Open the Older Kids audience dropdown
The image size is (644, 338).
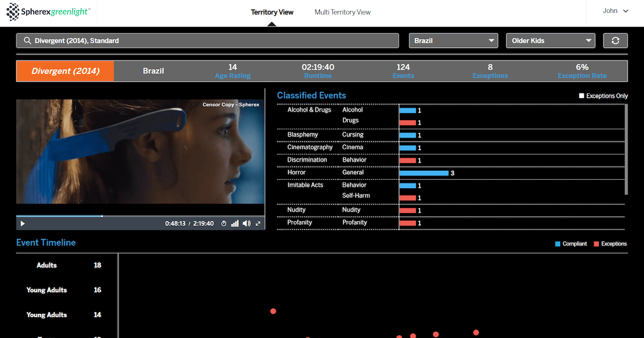[551, 41]
